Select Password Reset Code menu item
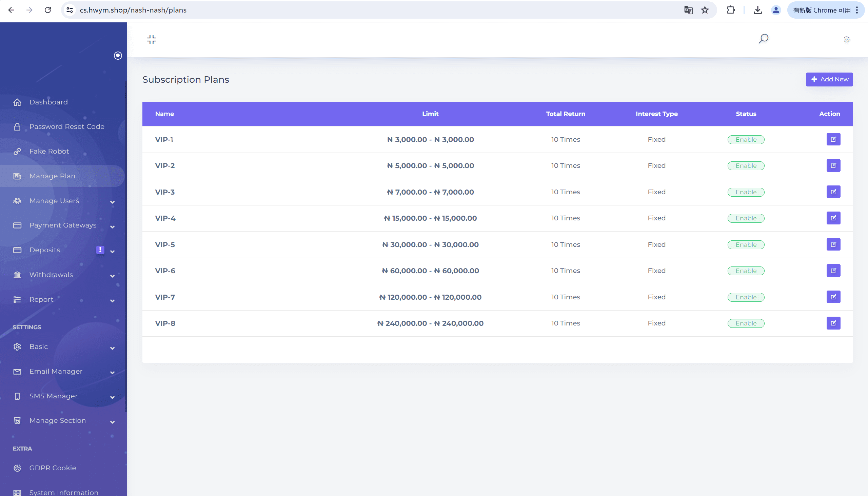This screenshot has height=496, width=868. pos(67,126)
